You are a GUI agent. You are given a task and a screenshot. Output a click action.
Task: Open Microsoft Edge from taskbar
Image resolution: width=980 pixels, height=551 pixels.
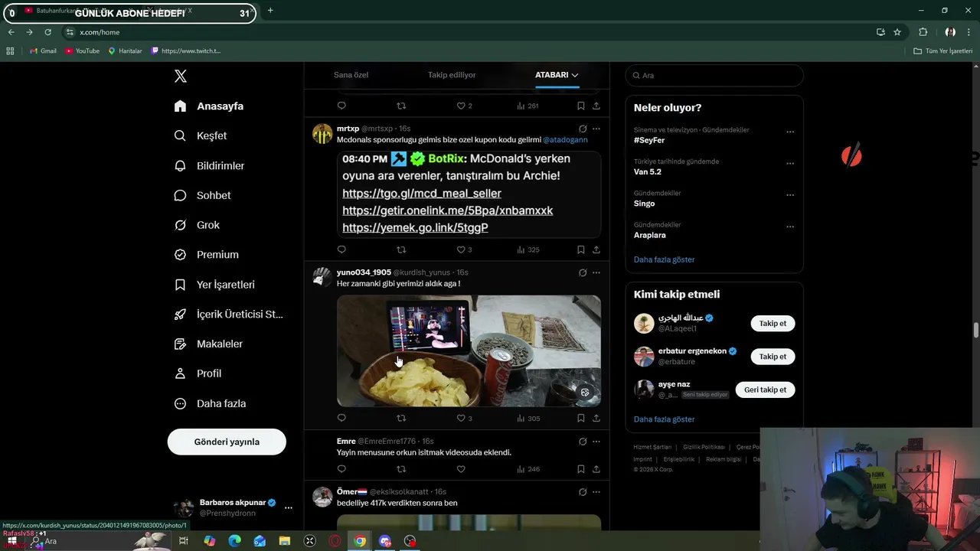click(234, 541)
